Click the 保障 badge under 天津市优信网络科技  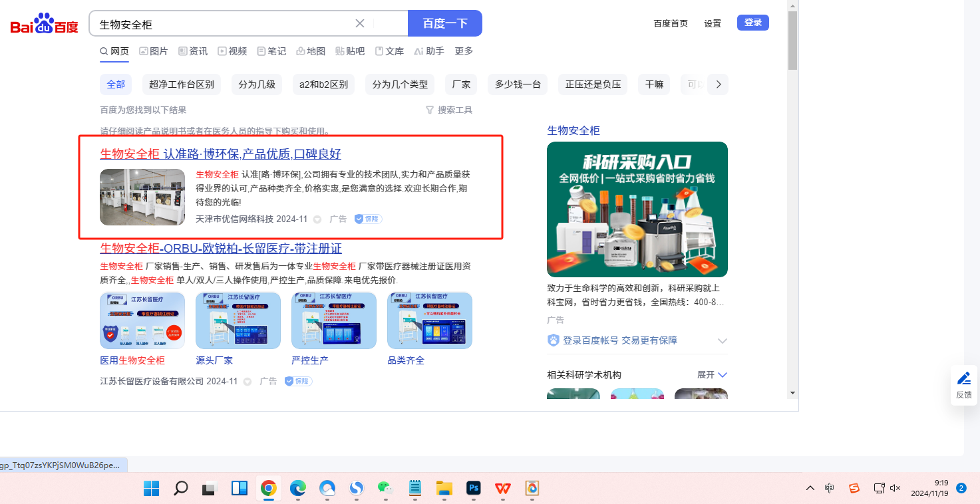[368, 219]
